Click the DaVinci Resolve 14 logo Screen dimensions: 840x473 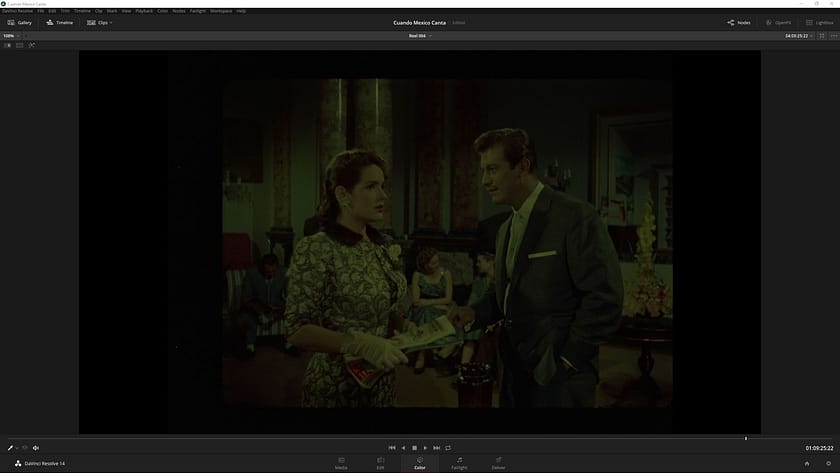tap(40, 463)
